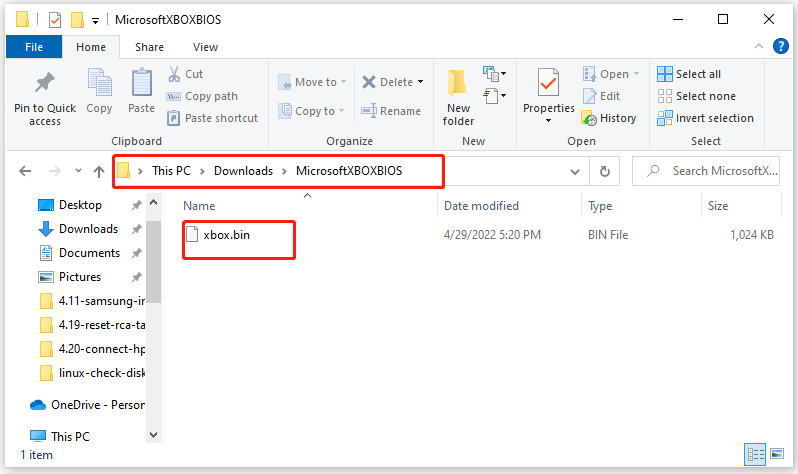Open Pictures in the navigation pane
Image resolution: width=798 pixels, height=474 pixels.
tap(80, 276)
